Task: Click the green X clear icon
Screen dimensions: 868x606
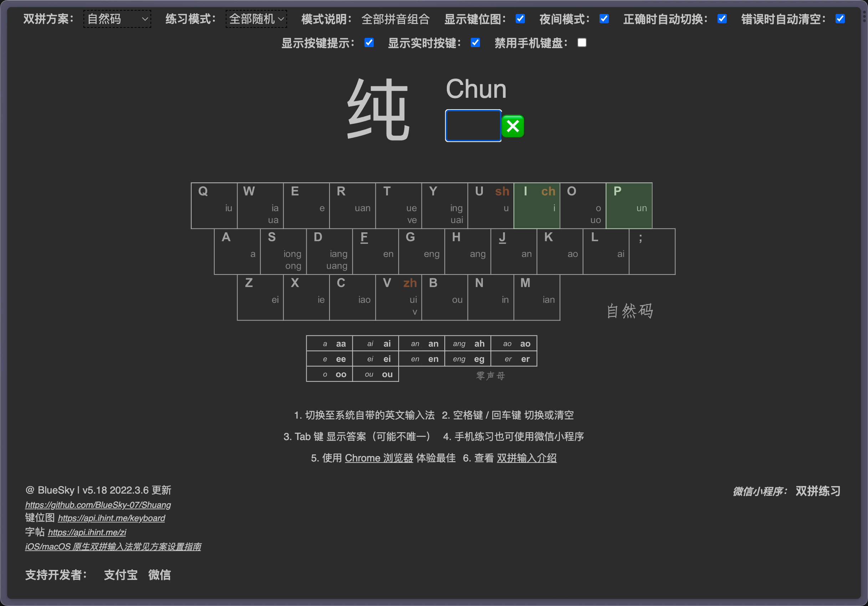Action: click(513, 126)
